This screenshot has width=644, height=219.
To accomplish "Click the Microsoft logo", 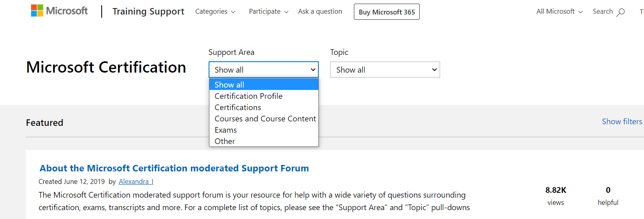I will pos(59,11).
